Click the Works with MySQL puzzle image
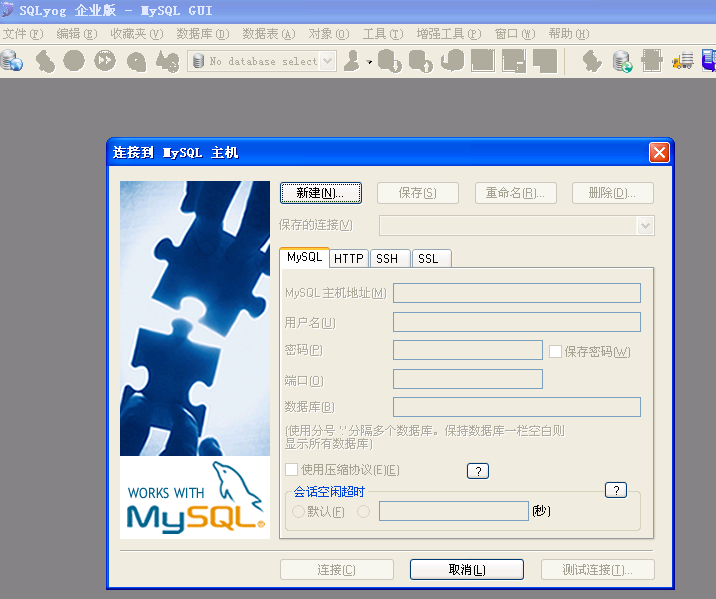 (195, 360)
